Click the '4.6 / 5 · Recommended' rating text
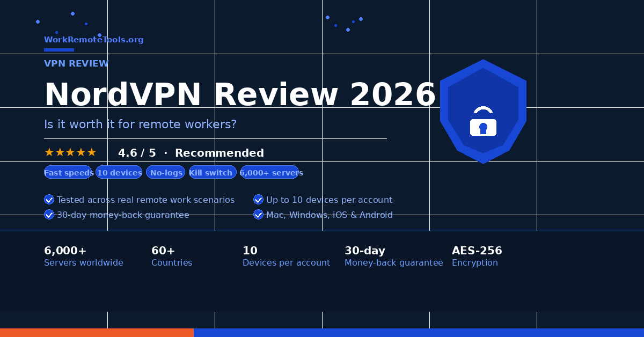Image resolution: width=644 pixels, height=337 pixels. [191, 153]
